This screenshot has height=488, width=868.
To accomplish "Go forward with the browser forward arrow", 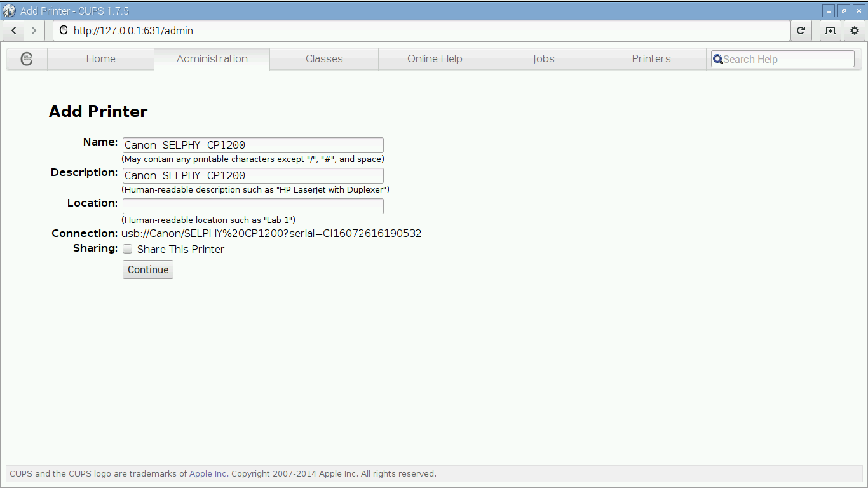I will (34, 30).
